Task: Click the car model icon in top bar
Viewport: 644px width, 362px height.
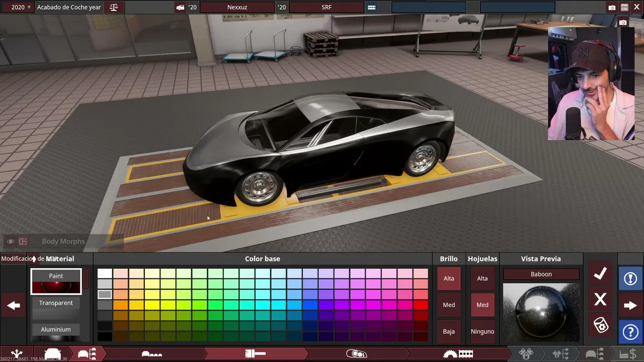Action: [x=180, y=8]
